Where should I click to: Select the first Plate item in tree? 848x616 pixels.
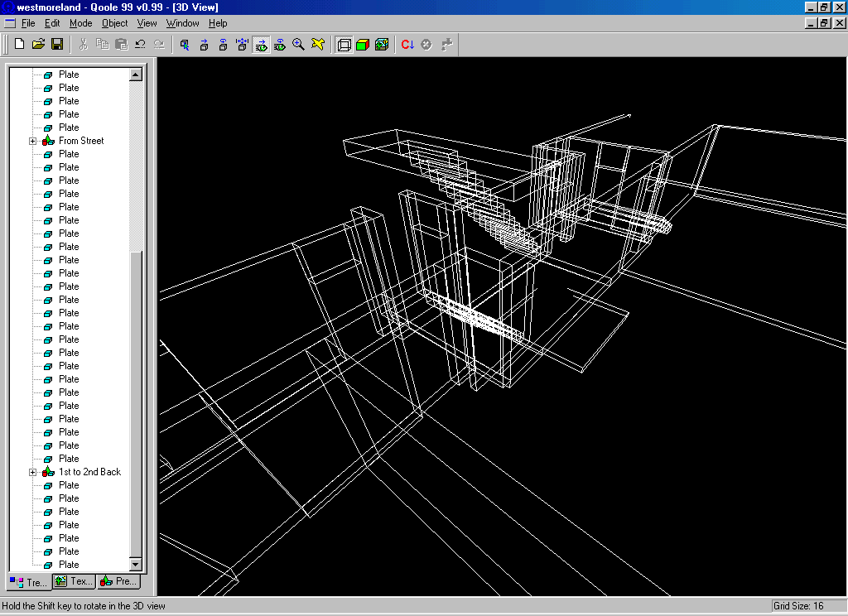click(x=69, y=75)
